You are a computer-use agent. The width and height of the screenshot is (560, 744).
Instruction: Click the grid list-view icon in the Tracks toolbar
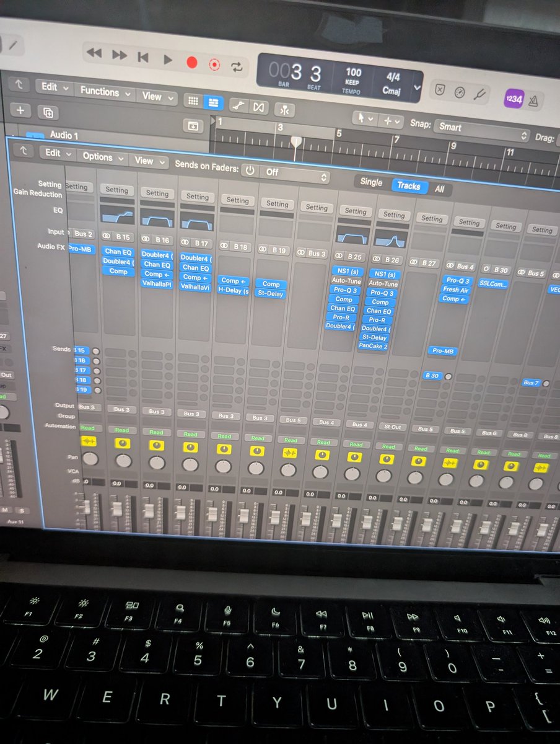point(193,101)
